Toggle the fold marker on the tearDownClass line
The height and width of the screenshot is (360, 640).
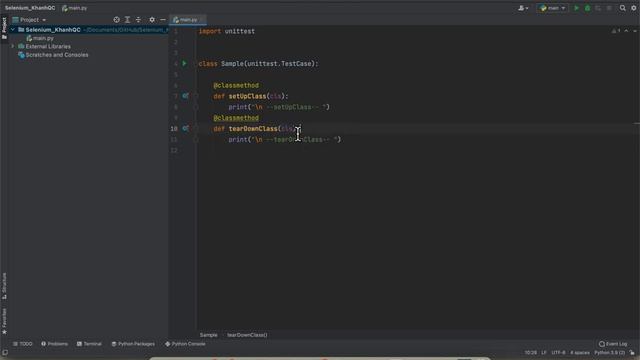[x=196, y=129]
